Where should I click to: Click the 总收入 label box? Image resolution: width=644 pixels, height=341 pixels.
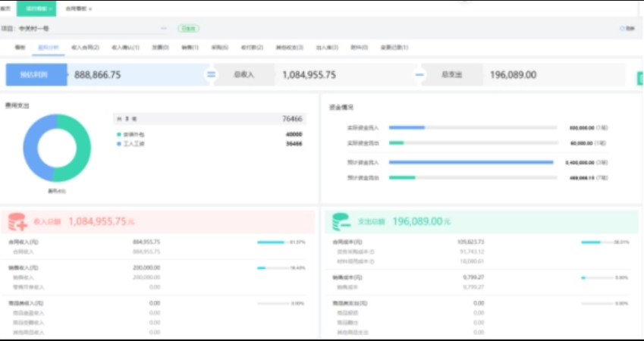243,75
